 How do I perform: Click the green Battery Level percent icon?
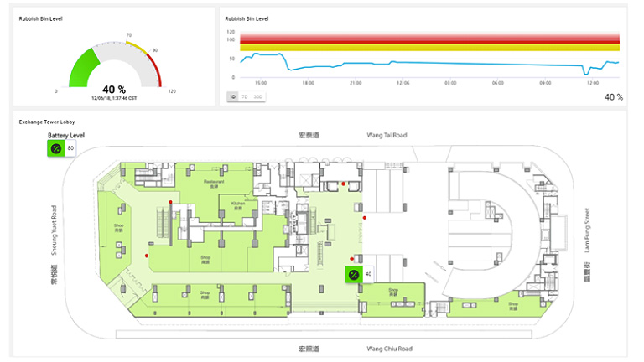click(x=56, y=148)
